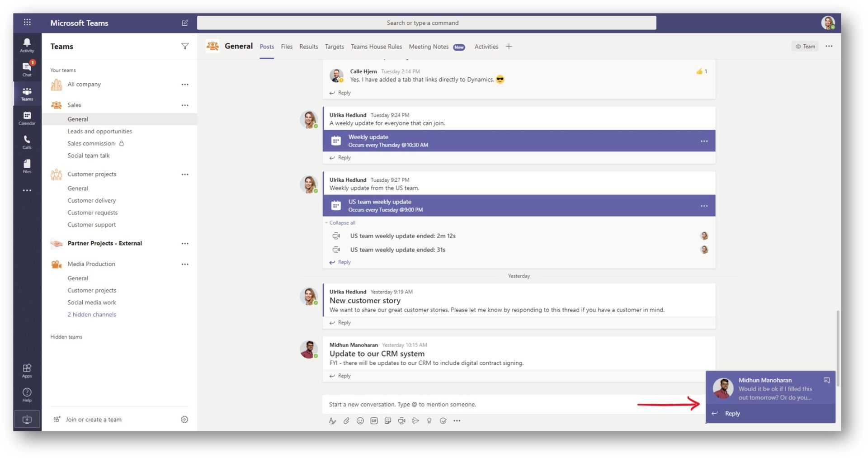Click the Team visibility button

(x=805, y=46)
